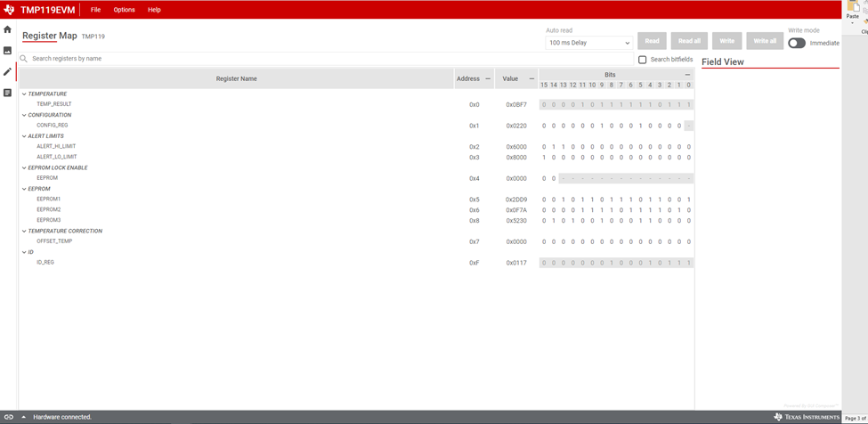Screen dimensions: 868x424
Task: Click the value 0x0117 of ID_REG
Action: point(516,263)
